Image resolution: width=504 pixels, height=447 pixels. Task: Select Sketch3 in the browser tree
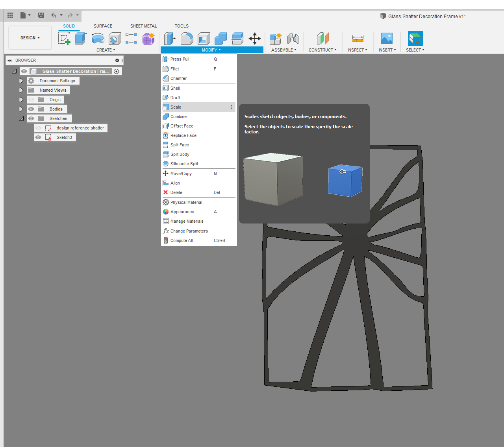pyautogui.click(x=65, y=137)
